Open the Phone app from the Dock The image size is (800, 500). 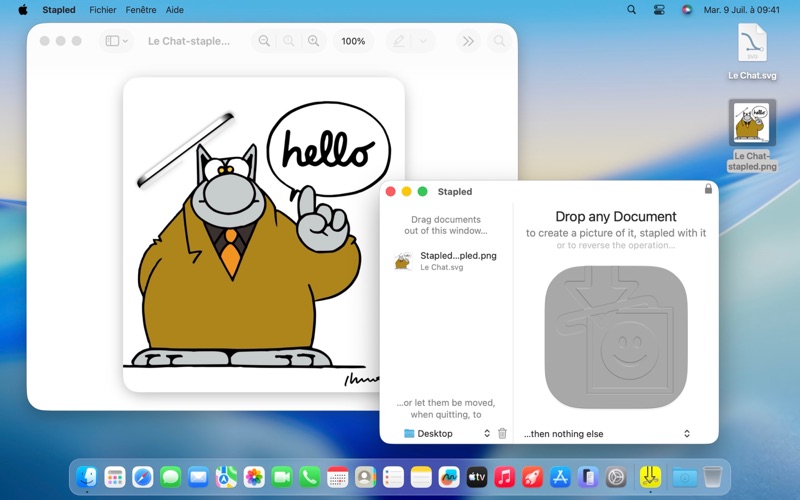[x=310, y=478]
